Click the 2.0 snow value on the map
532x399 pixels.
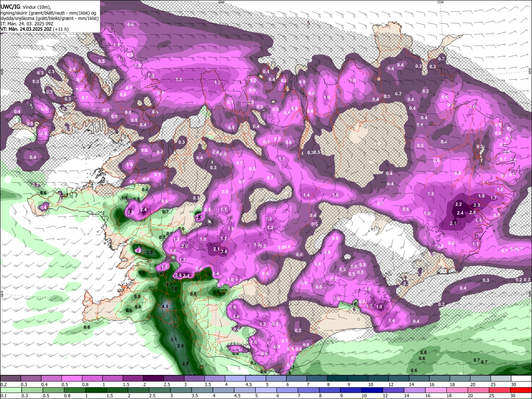185,246
